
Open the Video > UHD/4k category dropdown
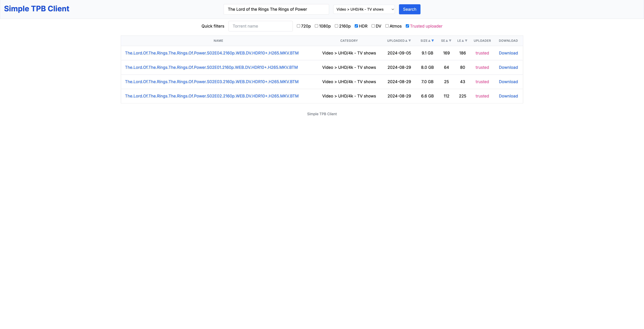coord(364,9)
